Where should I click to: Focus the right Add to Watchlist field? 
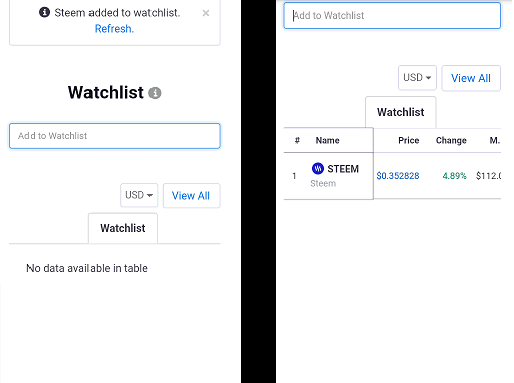pyautogui.click(x=392, y=16)
